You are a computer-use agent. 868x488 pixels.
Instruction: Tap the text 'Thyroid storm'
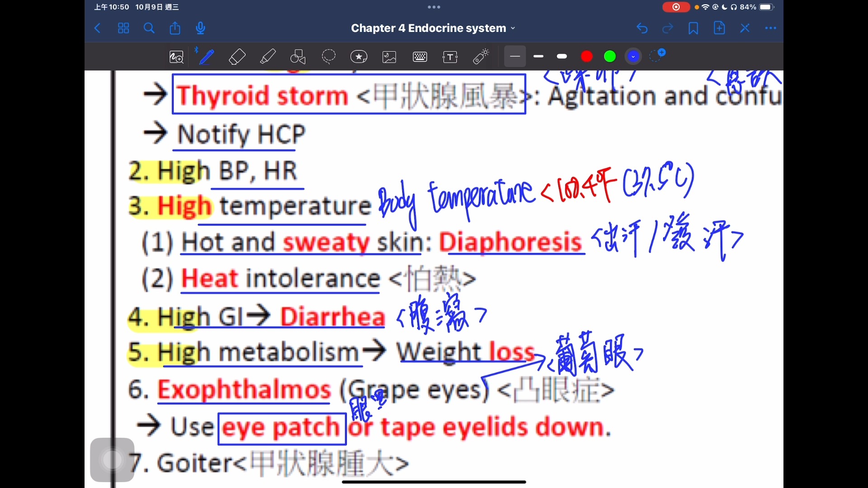[262, 96]
